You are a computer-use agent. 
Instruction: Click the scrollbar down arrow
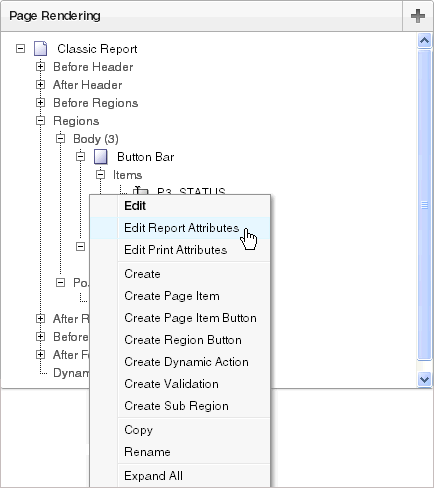[x=424, y=380]
